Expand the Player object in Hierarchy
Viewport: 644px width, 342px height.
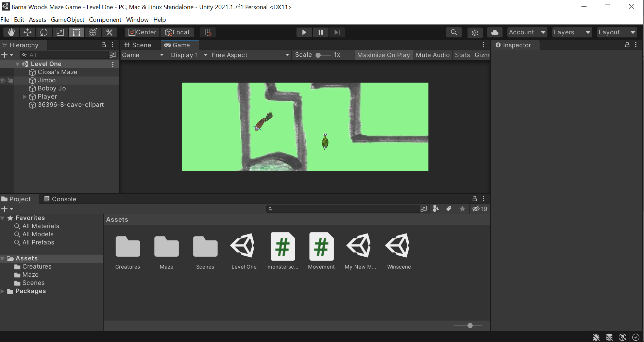tap(24, 97)
